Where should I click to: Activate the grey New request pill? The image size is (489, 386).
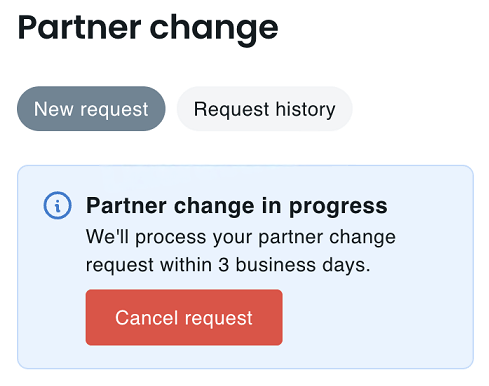click(x=91, y=109)
